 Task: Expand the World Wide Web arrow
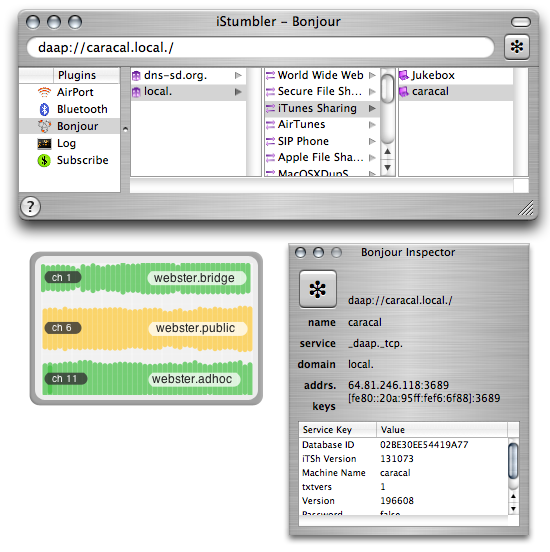(372, 75)
